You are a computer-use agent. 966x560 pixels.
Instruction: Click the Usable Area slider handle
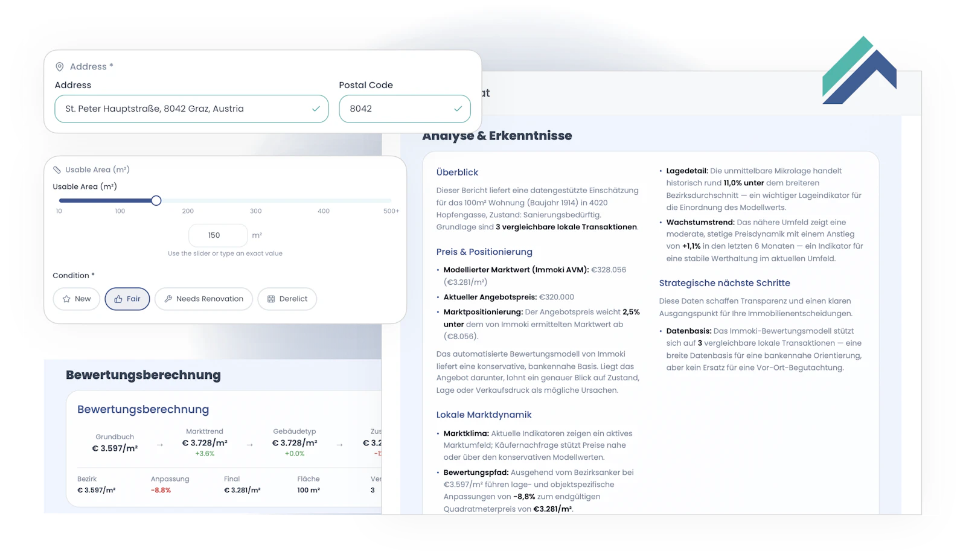click(156, 200)
